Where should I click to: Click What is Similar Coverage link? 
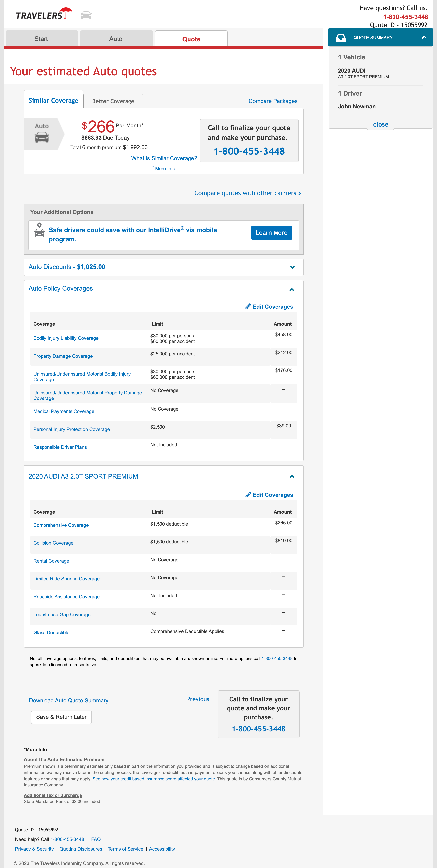[164, 158]
